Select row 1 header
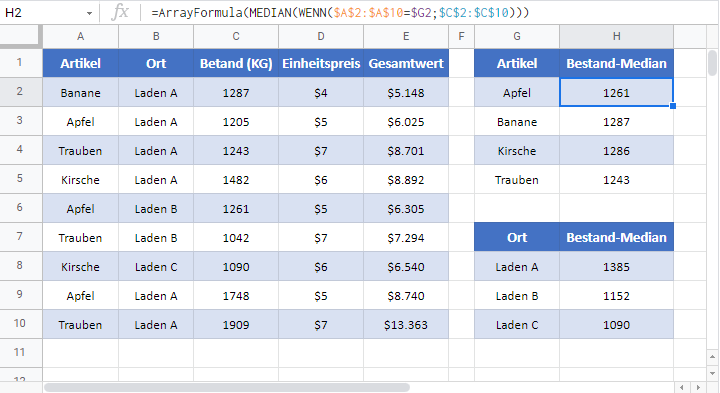This screenshot has height=393, width=720. (x=21, y=62)
